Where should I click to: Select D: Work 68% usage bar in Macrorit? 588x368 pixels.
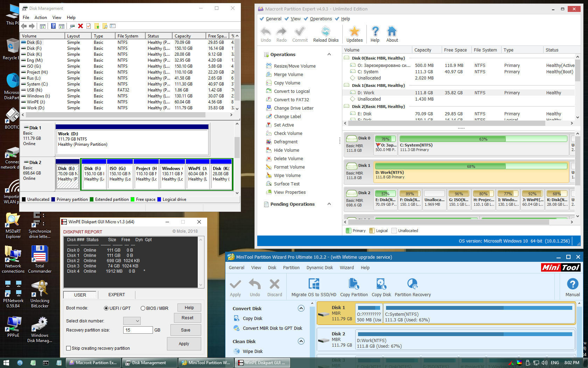pos(471,166)
